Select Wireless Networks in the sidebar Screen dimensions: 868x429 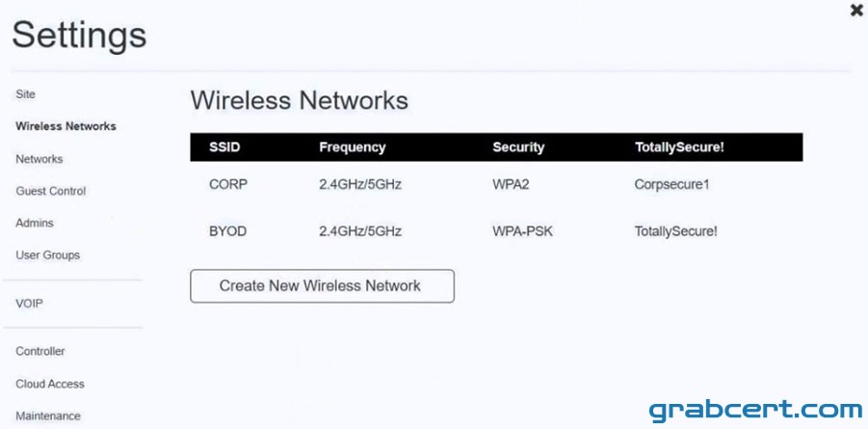(66, 126)
